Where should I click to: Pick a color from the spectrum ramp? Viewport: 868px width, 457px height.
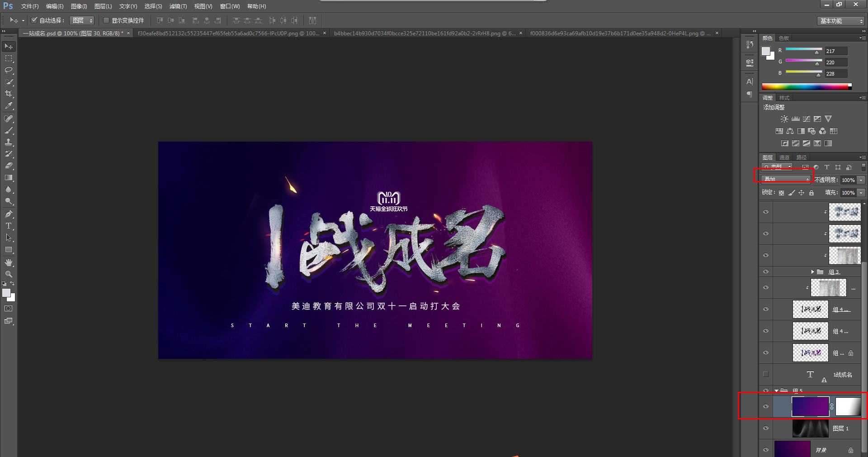click(805, 86)
